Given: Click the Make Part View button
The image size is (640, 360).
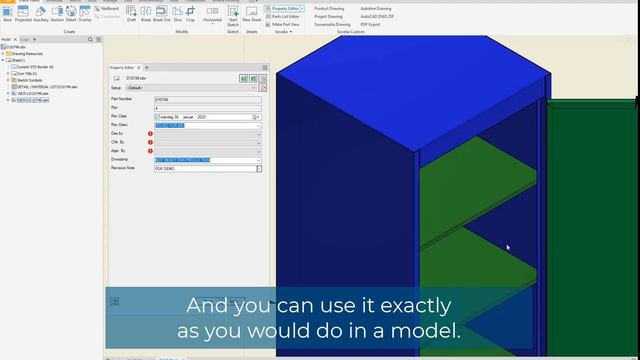Looking at the screenshot, I should tap(282, 24).
